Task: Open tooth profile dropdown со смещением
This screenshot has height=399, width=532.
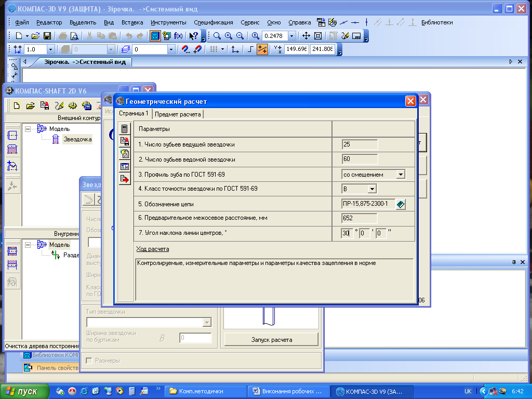Action: (x=401, y=175)
